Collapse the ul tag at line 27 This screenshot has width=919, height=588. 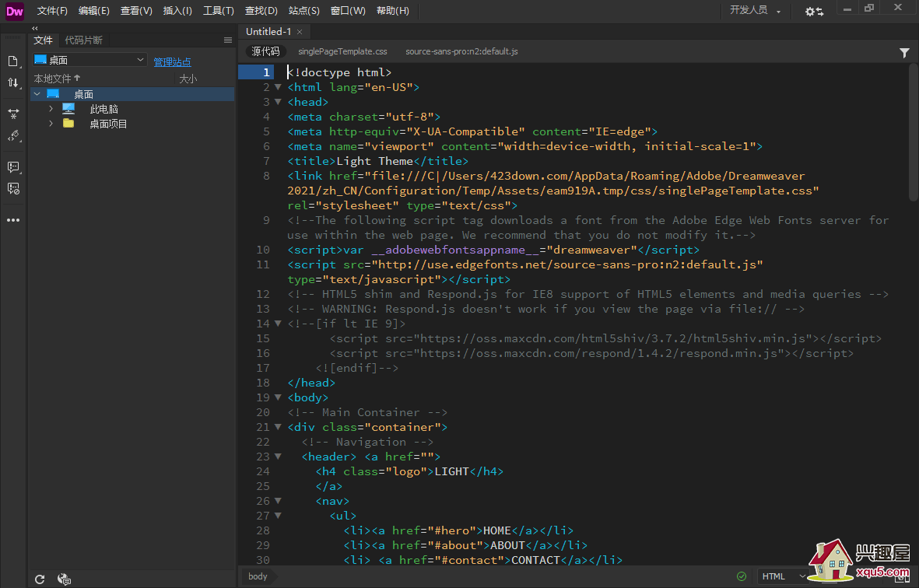[278, 516]
